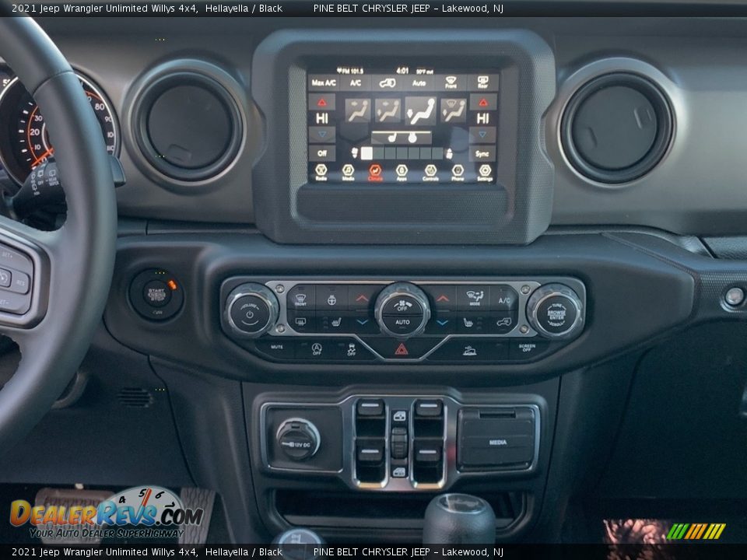This screenshot has height=560, width=747.
Task: Tap the small fan decrease icon
Action: coord(355,153)
